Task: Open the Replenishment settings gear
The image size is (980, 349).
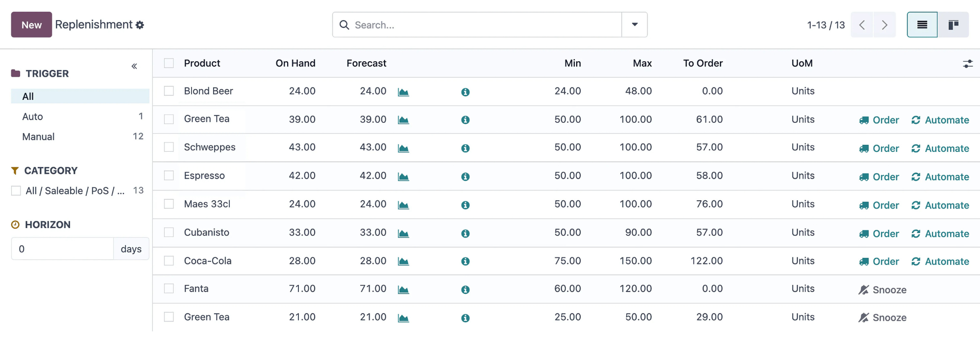Action: (x=140, y=25)
